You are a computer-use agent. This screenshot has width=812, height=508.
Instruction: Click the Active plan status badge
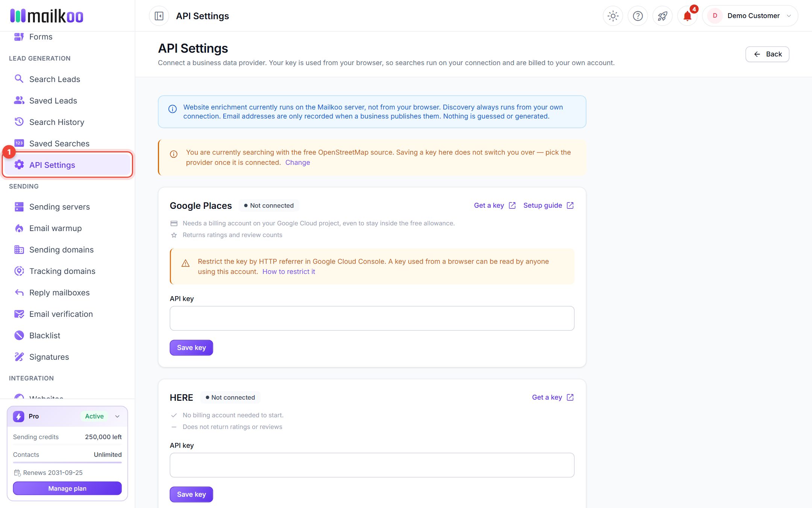click(94, 416)
